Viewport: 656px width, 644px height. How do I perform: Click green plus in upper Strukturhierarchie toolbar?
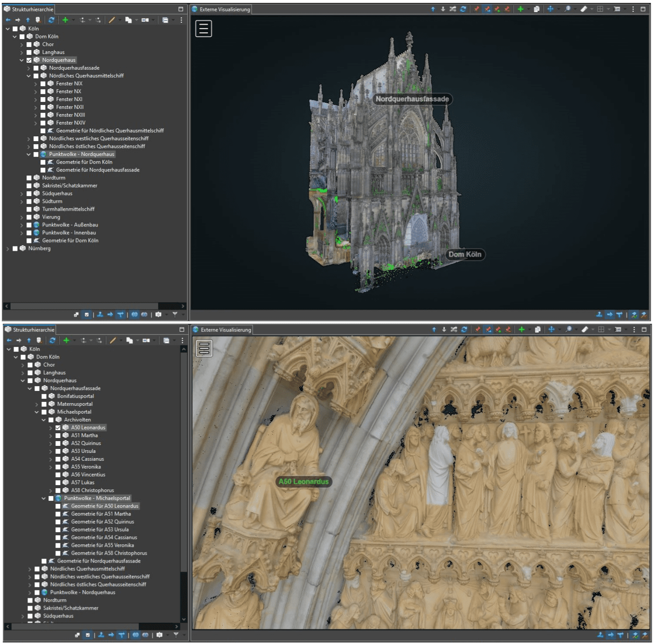65,20
